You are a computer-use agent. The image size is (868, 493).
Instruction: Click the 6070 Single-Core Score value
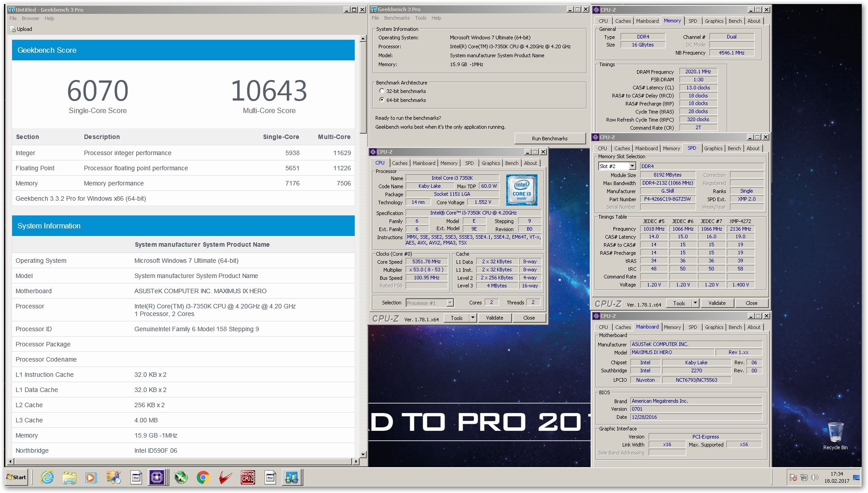tap(98, 91)
